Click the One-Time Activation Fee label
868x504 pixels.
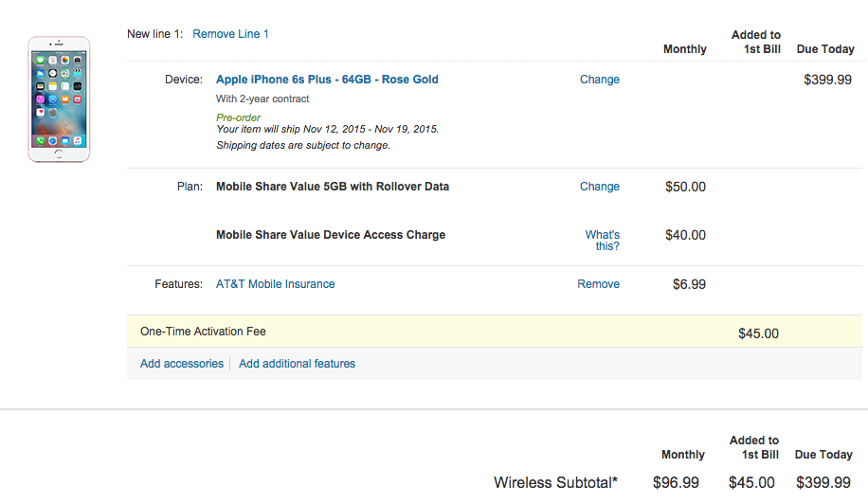(203, 332)
